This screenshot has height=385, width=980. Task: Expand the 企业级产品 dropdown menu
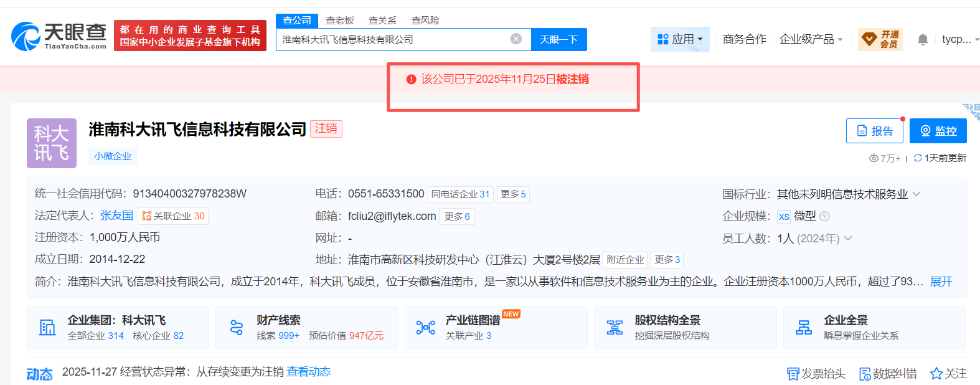pyautogui.click(x=811, y=39)
